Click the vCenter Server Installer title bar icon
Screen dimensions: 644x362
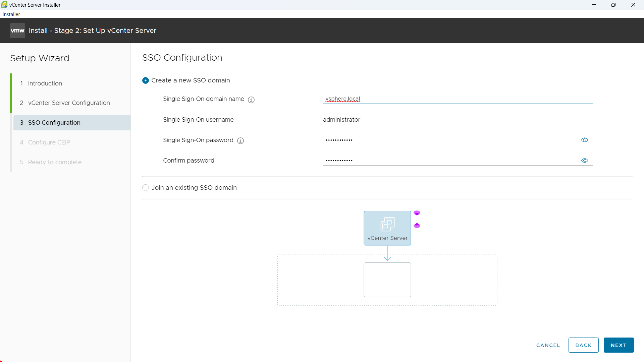pyautogui.click(x=4, y=5)
